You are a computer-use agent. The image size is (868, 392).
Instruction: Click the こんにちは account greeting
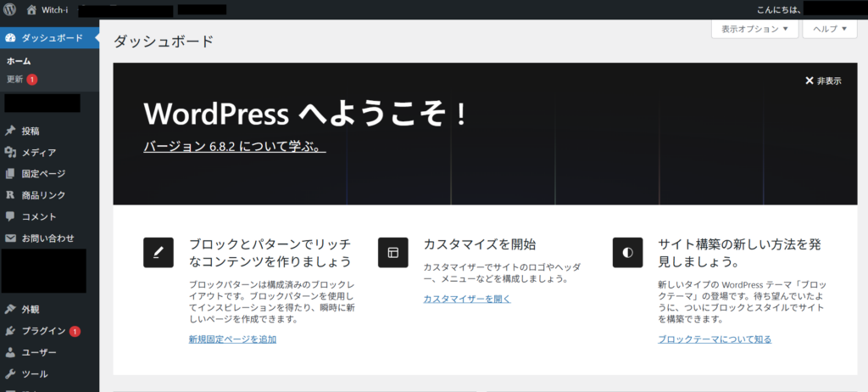[778, 10]
